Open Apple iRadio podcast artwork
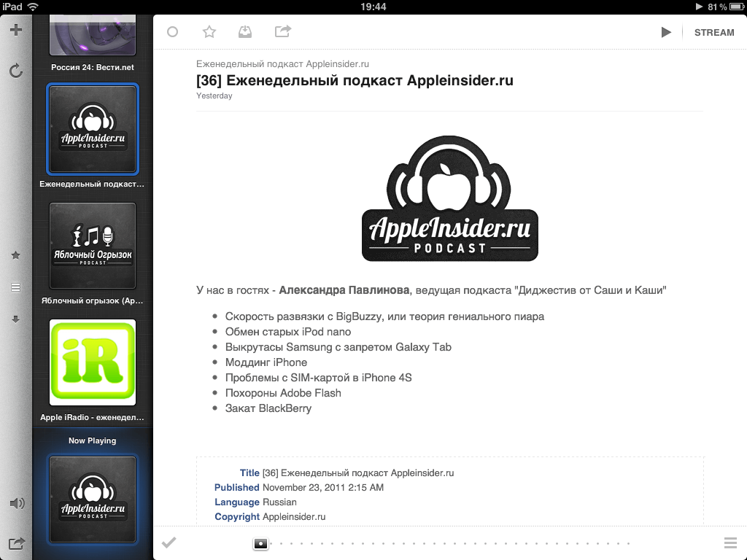 [x=93, y=362]
